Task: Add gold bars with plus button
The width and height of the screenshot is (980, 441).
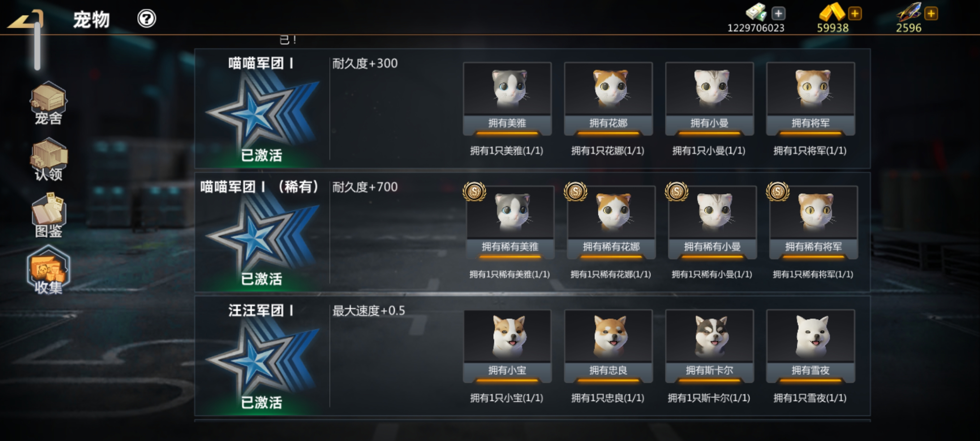Action: pos(855,14)
